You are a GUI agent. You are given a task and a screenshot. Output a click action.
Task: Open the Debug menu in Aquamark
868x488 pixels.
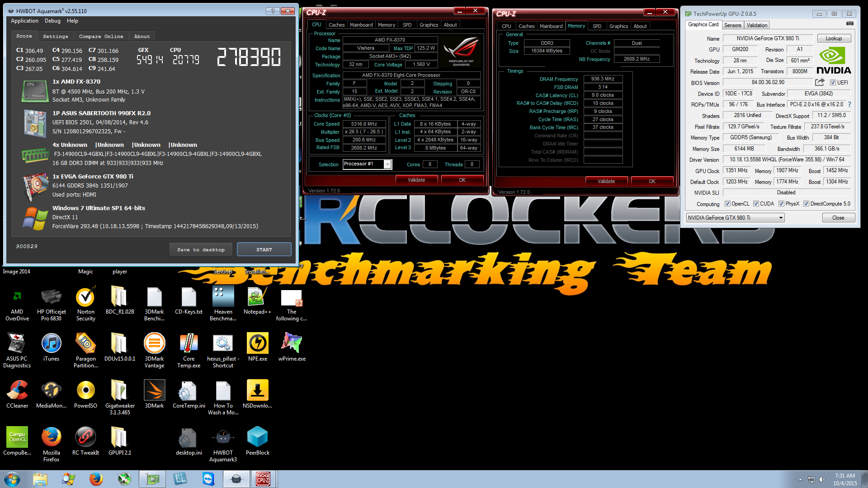point(52,21)
